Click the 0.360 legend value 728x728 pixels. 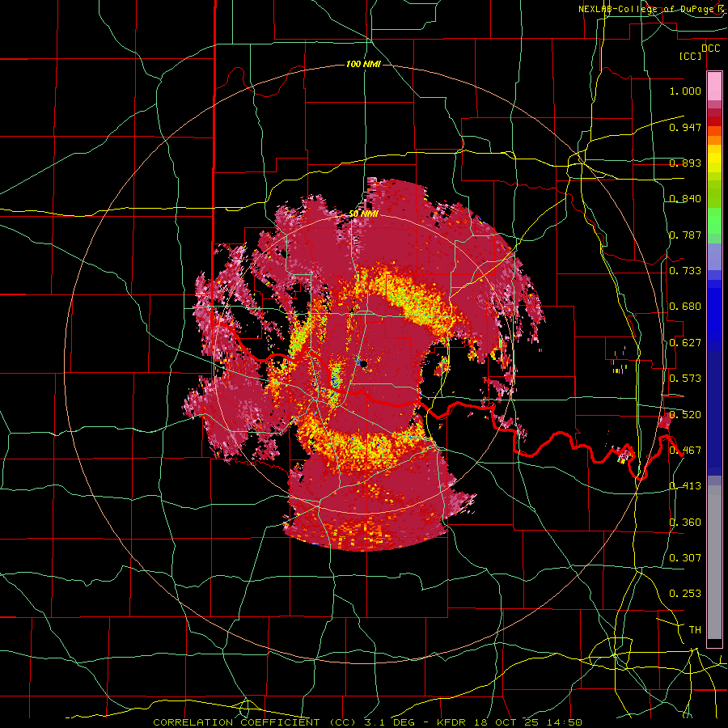click(685, 523)
